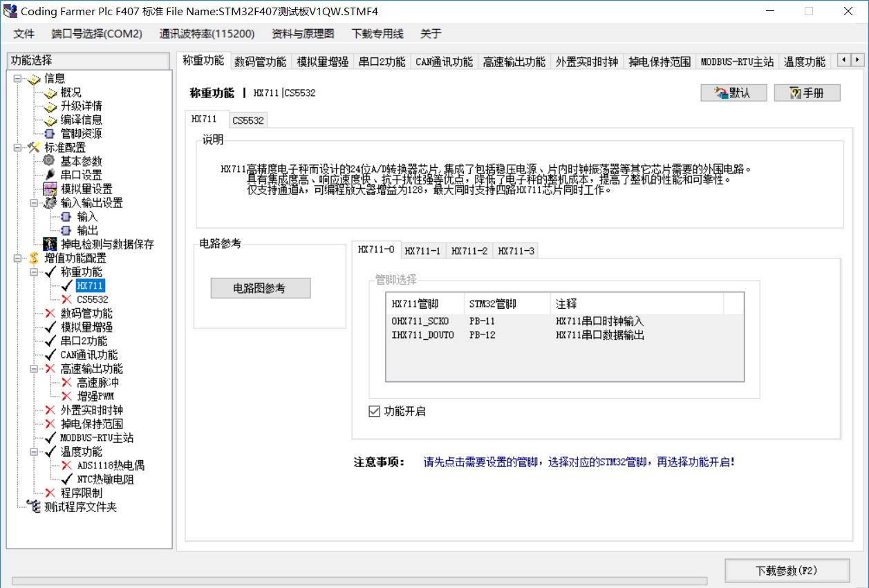Click the checkmark icon beside 模拟量增强
The width and height of the screenshot is (869, 588).
(50, 328)
